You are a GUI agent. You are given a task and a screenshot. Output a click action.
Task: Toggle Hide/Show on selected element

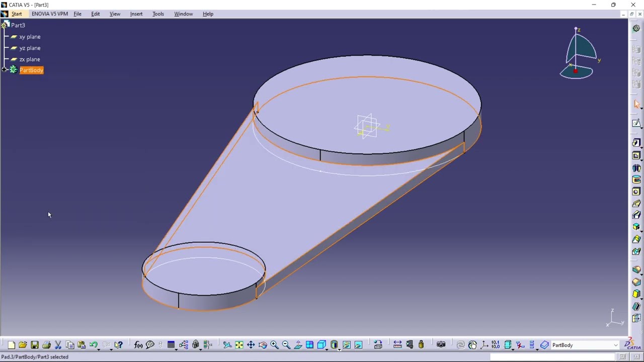pos(347,345)
